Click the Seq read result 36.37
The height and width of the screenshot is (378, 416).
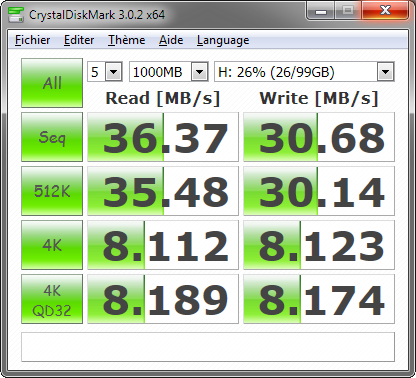(163, 137)
